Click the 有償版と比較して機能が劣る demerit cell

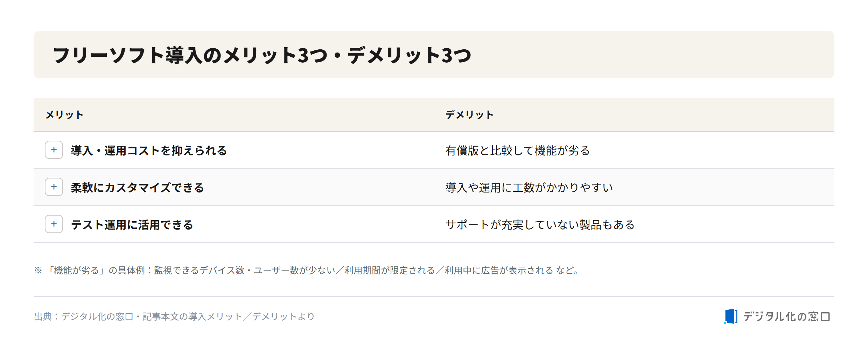pos(518,150)
